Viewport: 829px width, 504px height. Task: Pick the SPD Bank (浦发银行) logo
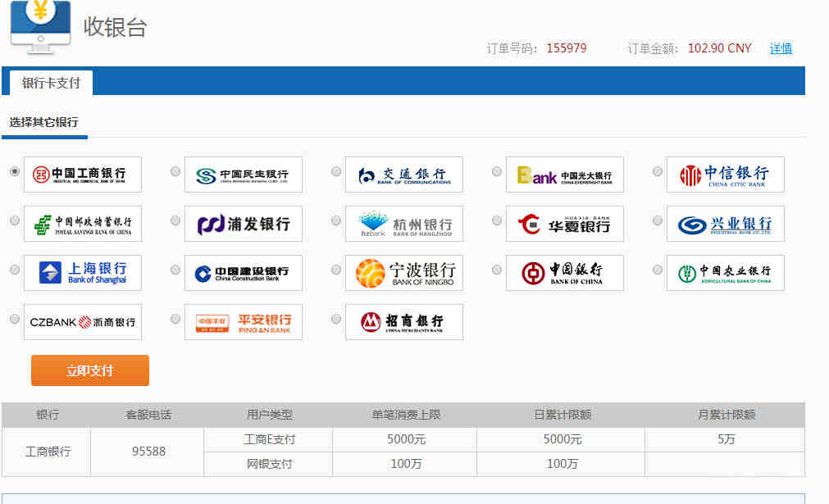[x=244, y=224]
